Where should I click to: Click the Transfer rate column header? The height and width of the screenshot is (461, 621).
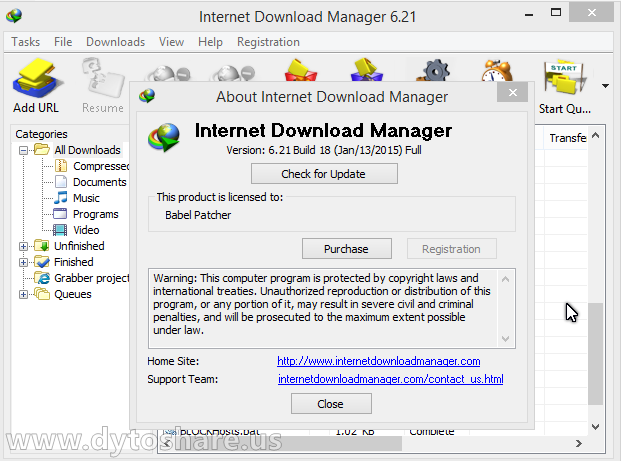(x=567, y=138)
